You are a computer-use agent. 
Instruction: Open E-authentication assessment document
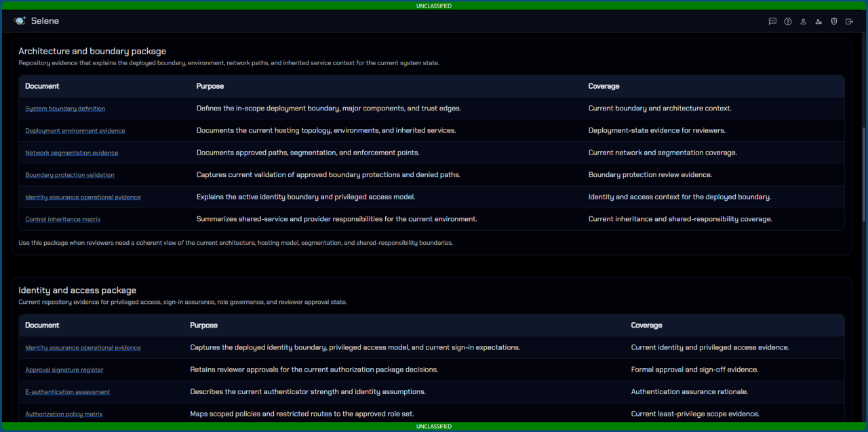click(68, 392)
